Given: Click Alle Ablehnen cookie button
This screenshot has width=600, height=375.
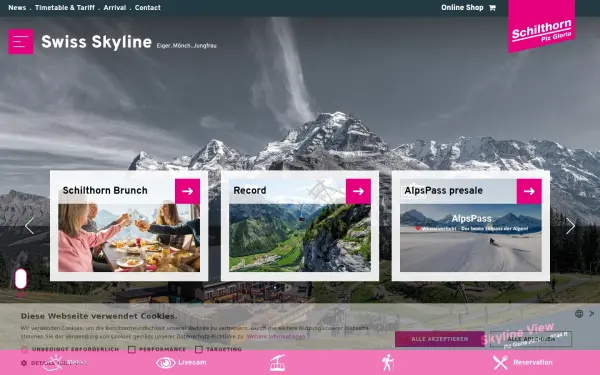Looking at the screenshot, I should tap(531, 339).
